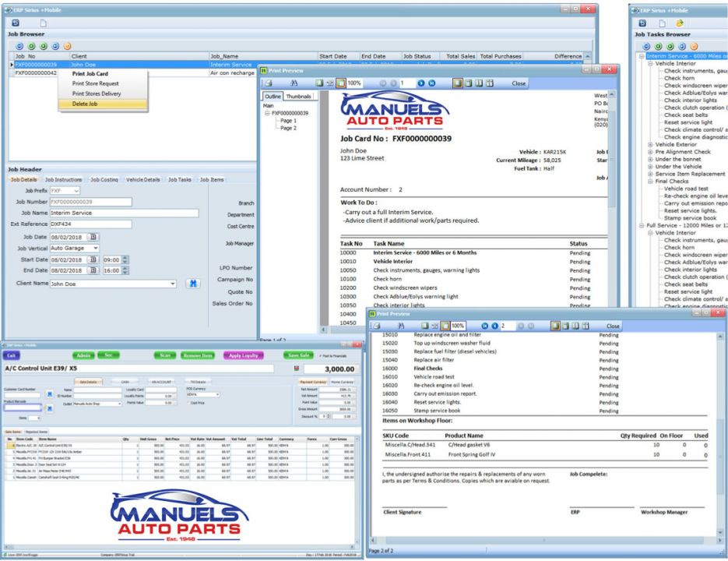The image size is (728, 561).
Task: Click binoculars find icon in page 2 Print Preview
Action: point(401,326)
